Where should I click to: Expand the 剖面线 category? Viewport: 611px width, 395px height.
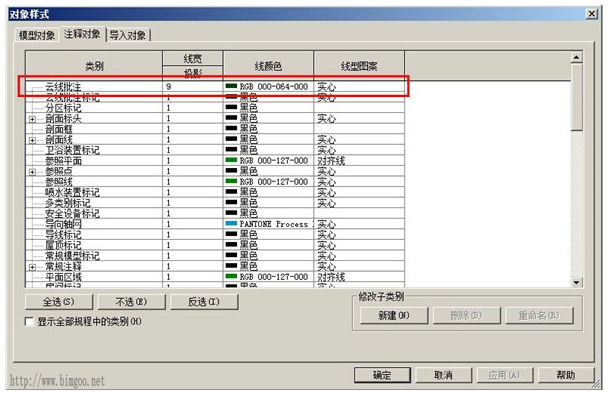(x=33, y=140)
